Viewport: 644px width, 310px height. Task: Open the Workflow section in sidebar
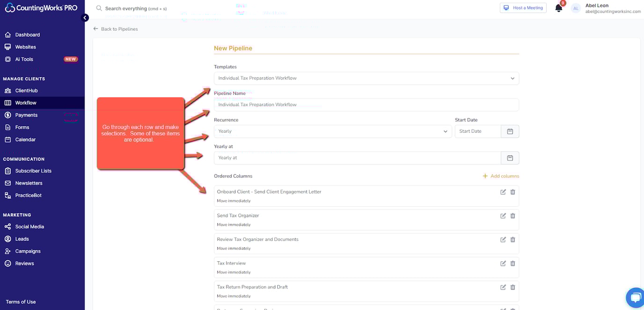27,102
